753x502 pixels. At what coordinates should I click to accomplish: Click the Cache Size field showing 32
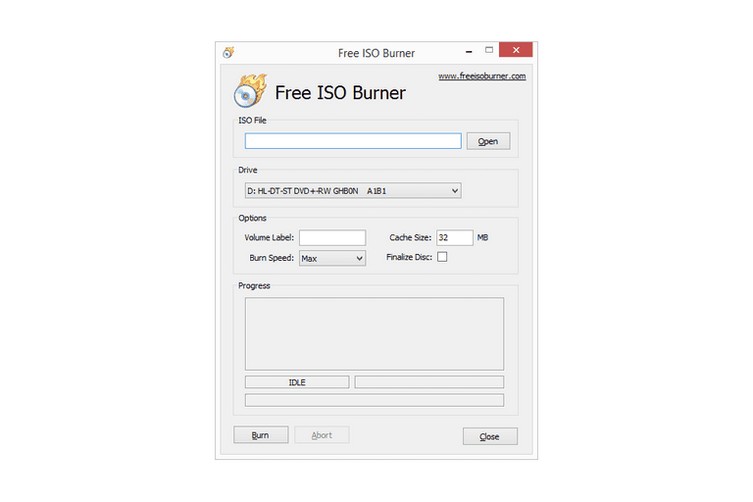454,237
